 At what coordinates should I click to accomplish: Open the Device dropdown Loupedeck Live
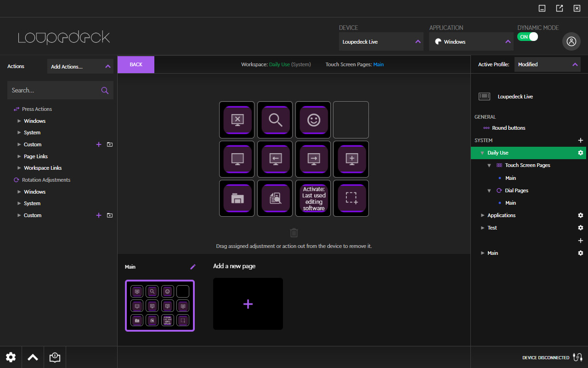pos(381,41)
